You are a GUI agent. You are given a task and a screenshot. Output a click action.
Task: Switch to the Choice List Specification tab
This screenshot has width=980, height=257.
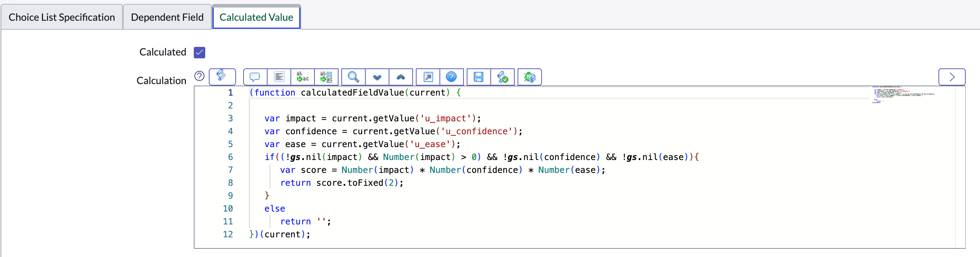[62, 17]
